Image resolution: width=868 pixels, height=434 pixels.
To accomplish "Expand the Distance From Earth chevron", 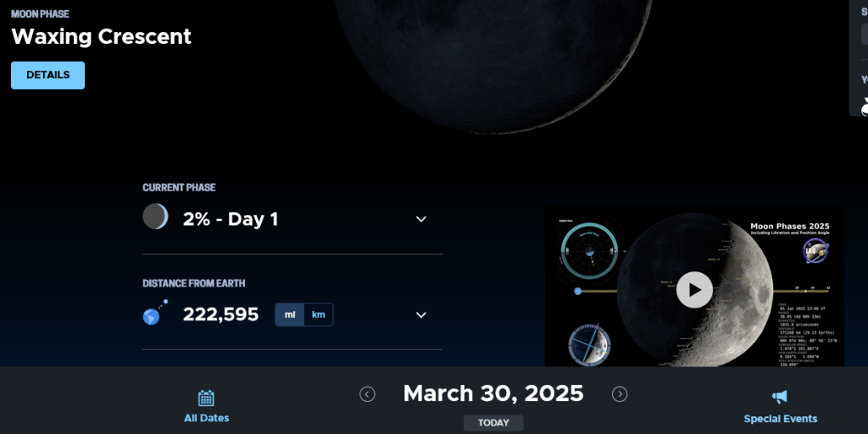I will (x=421, y=315).
